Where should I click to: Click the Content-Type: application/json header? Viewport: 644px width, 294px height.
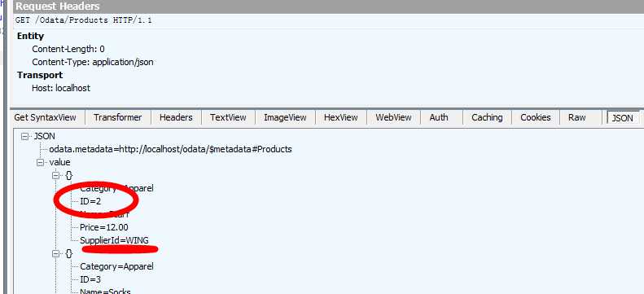tap(93, 63)
